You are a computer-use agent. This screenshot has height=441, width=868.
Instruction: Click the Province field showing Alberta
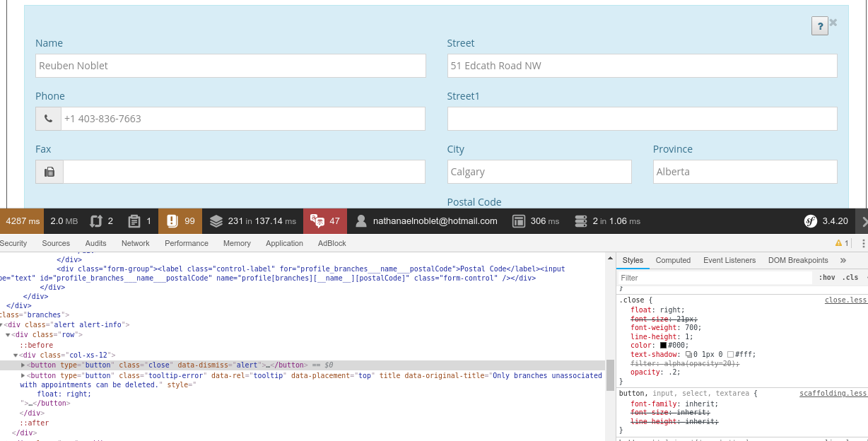click(745, 172)
